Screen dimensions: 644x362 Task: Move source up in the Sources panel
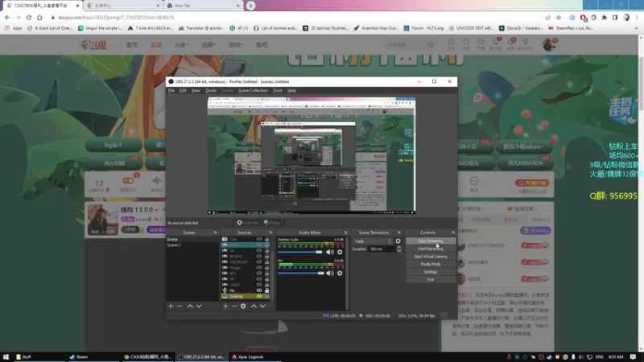click(x=254, y=306)
